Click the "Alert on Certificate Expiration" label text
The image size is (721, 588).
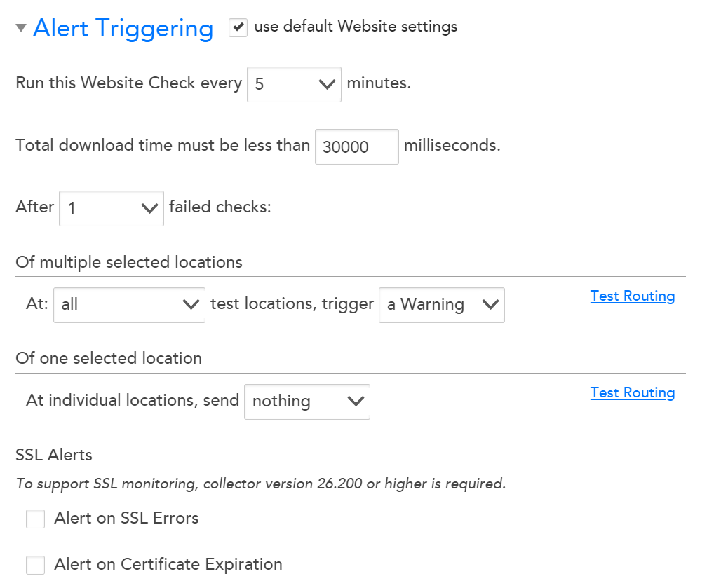click(168, 564)
